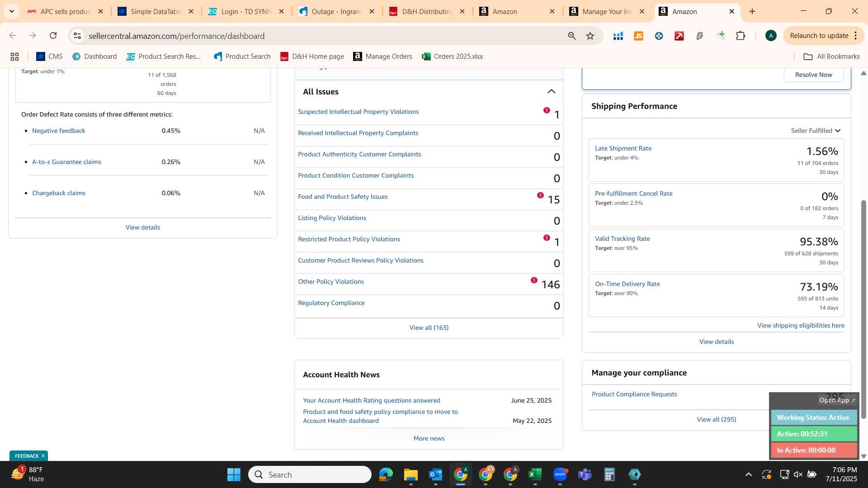Image resolution: width=868 pixels, height=488 pixels.
Task: Open Excel from taskbar
Action: pyautogui.click(x=535, y=474)
